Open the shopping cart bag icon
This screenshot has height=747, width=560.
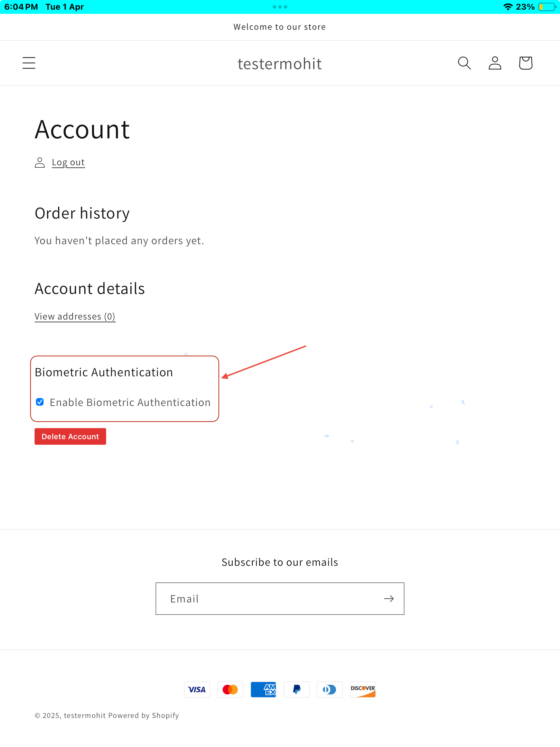click(525, 63)
